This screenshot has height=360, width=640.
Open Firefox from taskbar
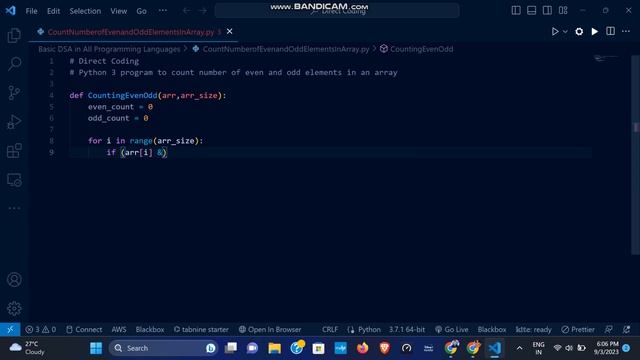362,348
